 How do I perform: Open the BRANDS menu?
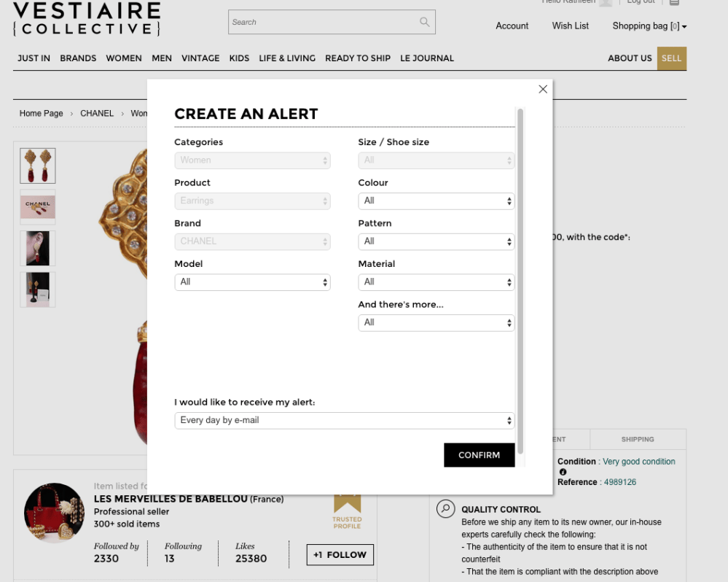pos(78,58)
